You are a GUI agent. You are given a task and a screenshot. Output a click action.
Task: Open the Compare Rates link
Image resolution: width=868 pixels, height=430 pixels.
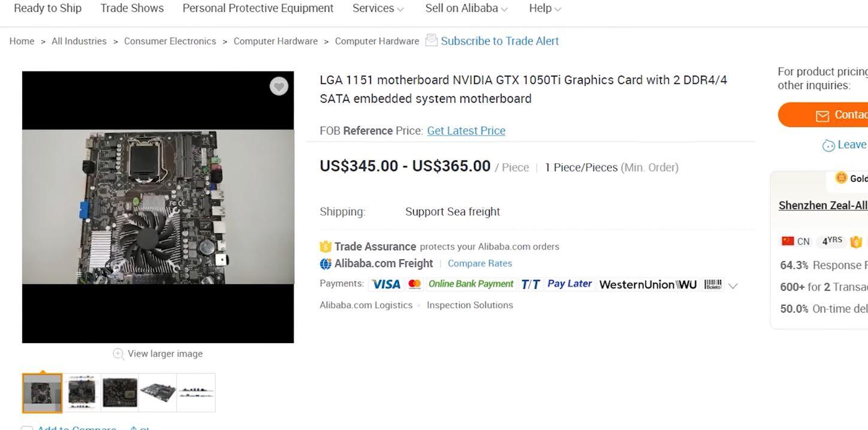480,263
